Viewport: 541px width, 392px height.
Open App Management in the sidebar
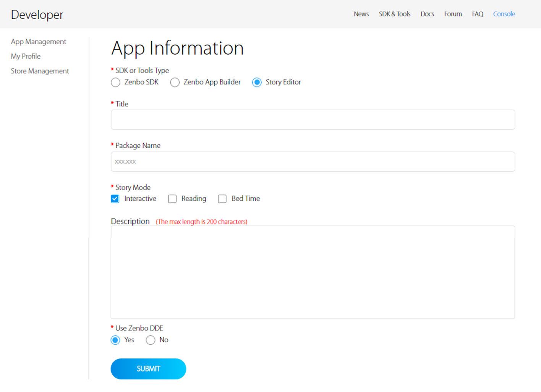pos(39,42)
